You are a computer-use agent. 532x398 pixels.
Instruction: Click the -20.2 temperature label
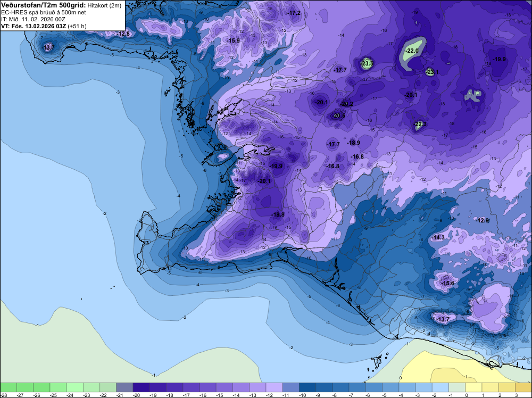pyautogui.click(x=347, y=104)
